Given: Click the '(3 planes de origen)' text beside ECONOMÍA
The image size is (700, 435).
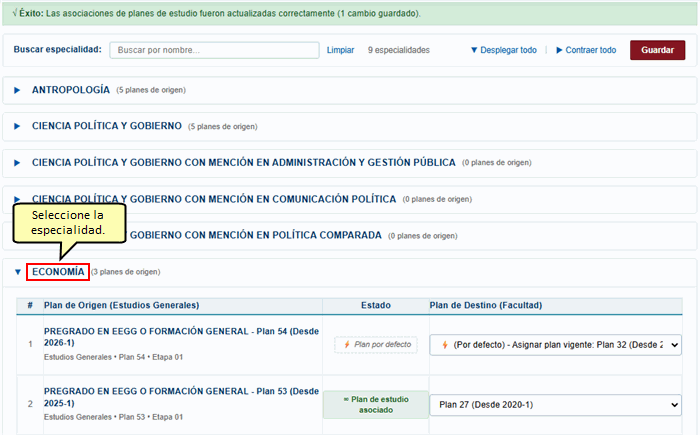Looking at the screenshot, I should 126,272.
